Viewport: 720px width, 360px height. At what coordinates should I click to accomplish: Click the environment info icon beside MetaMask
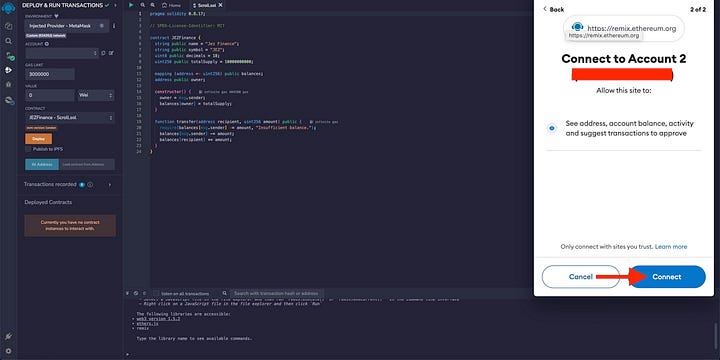pyautogui.click(x=114, y=26)
